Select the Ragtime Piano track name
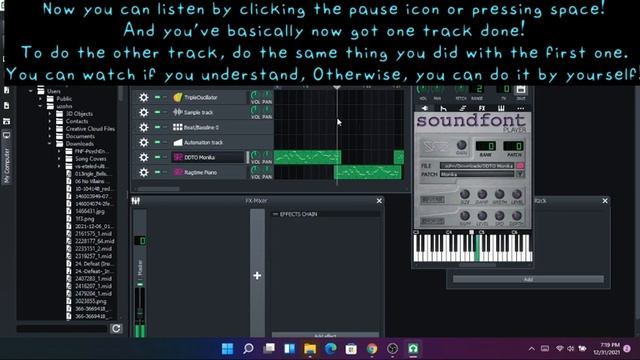The width and height of the screenshot is (640, 360). click(200, 172)
